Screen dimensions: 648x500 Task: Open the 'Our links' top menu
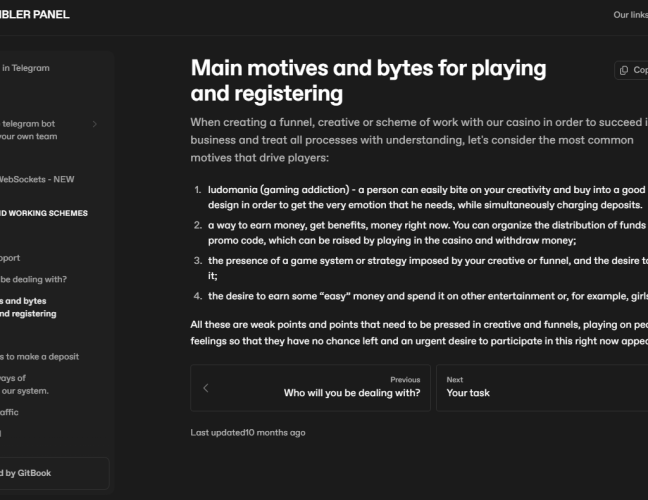tap(630, 15)
